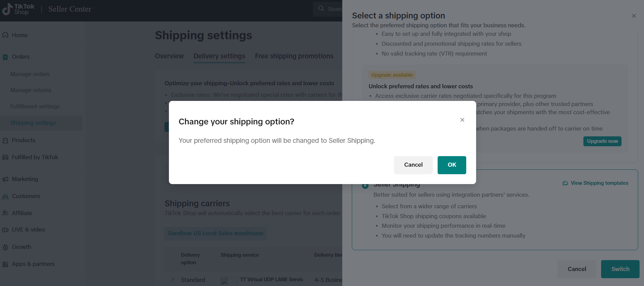Click the TikTok Shop logo icon
The width and height of the screenshot is (644, 286).
coord(7,9)
